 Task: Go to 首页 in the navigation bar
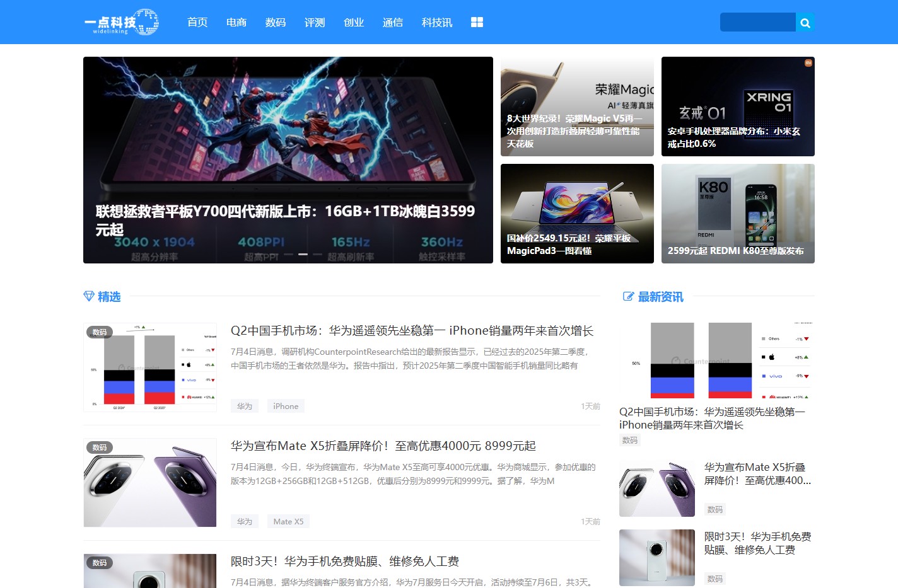coord(197,22)
